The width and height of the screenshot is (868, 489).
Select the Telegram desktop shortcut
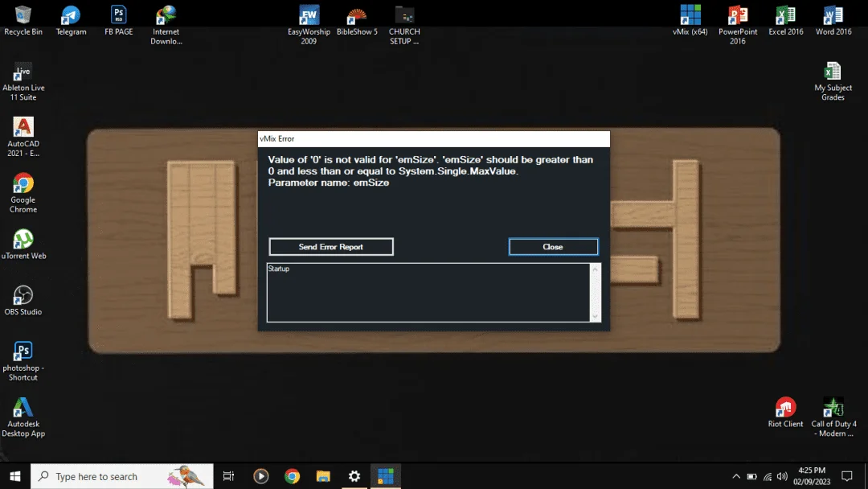tap(71, 20)
